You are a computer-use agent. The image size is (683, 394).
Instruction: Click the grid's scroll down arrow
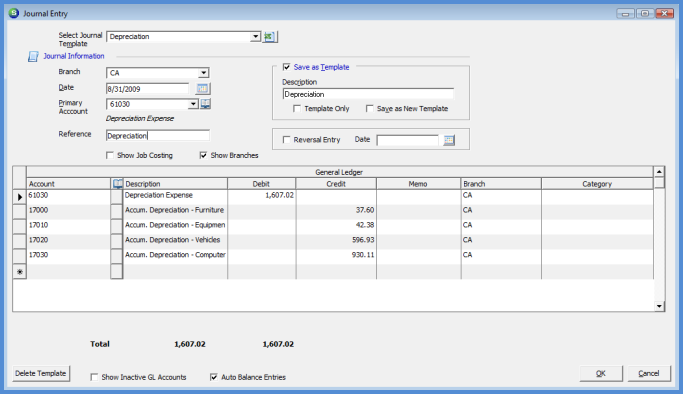point(659,306)
